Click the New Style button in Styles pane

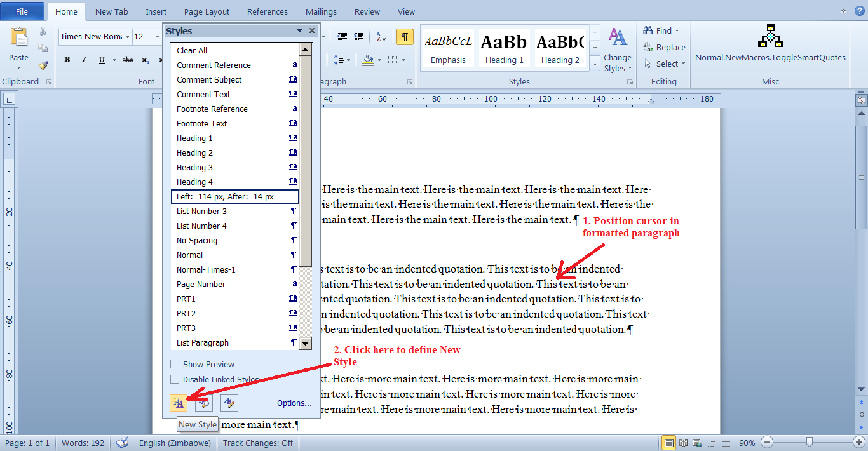(x=179, y=403)
